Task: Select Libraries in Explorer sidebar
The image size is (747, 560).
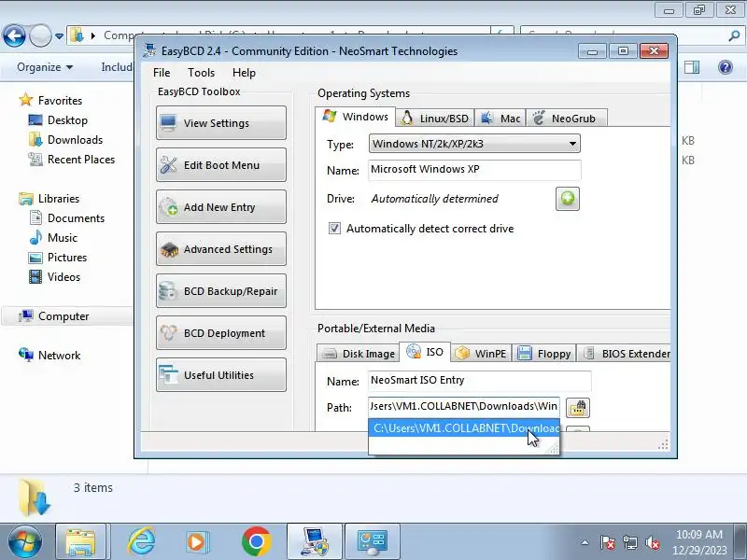Action: 59,199
